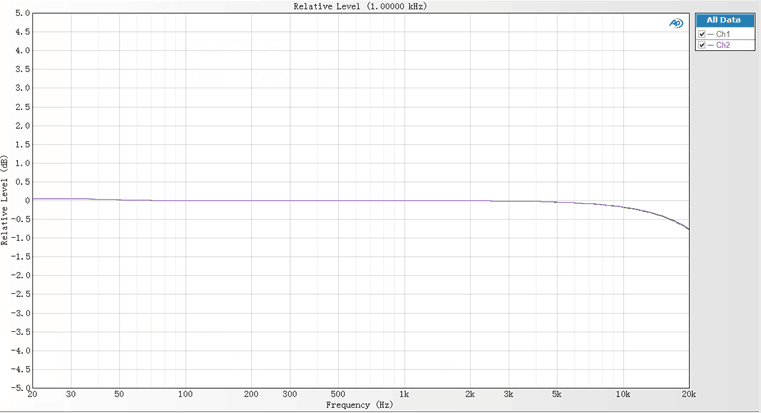Click the 20 Hz tick on frequency axis
This screenshot has height=413, width=761.
[x=33, y=395]
